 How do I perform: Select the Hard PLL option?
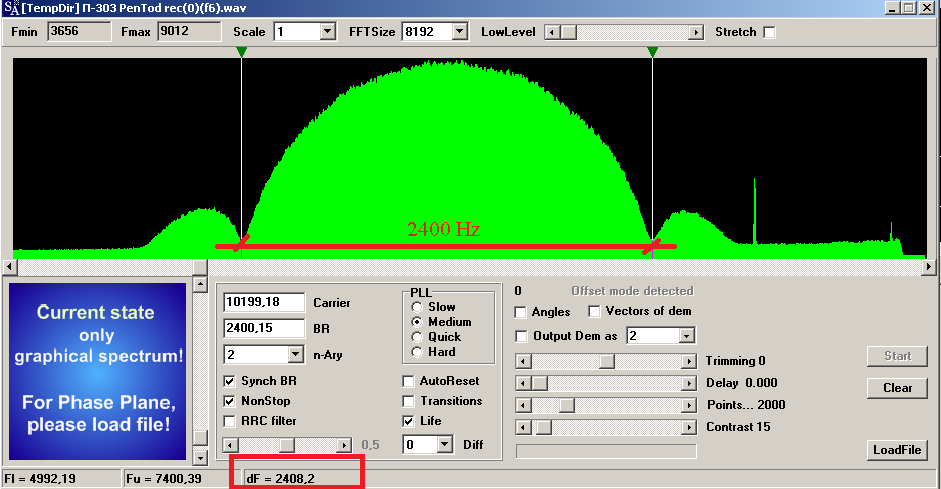pyautogui.click(x=417, y=352)
